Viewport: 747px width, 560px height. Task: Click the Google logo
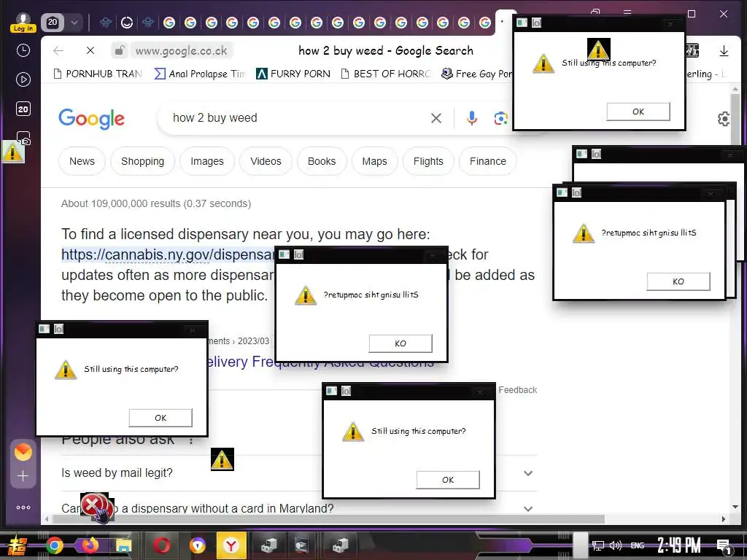coord(91,119)
